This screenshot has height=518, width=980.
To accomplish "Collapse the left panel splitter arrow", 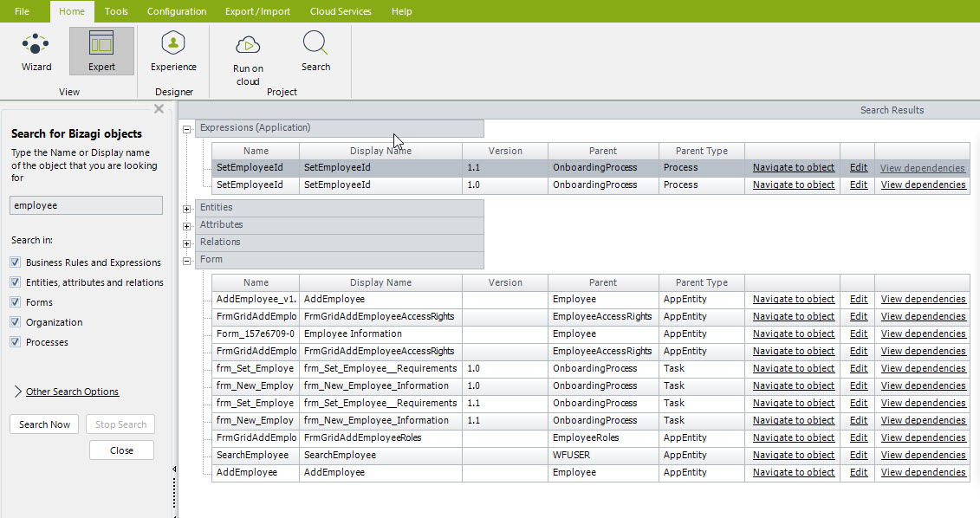I will (174, 469).
